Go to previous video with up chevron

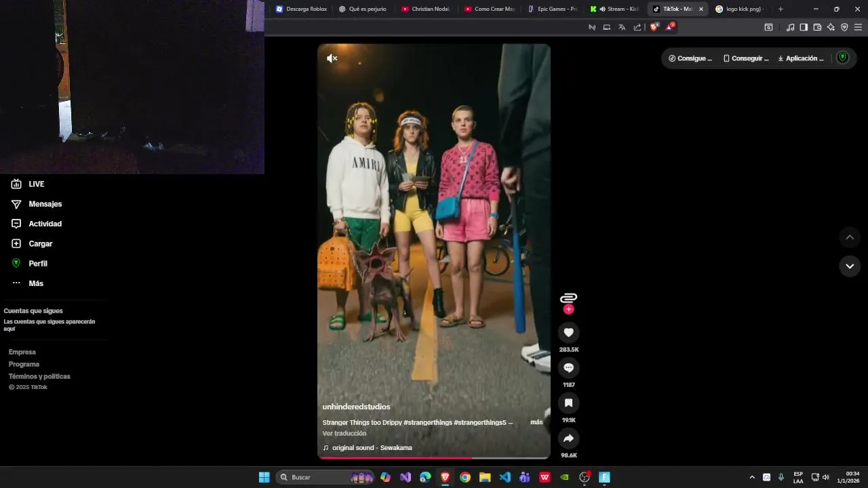pos(850,237)
